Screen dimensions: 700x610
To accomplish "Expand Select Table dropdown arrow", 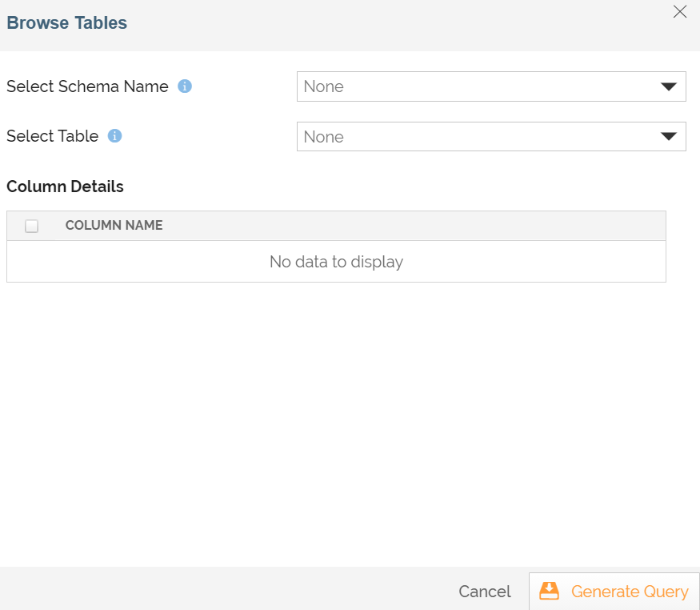I will click(x=668, y=137).
